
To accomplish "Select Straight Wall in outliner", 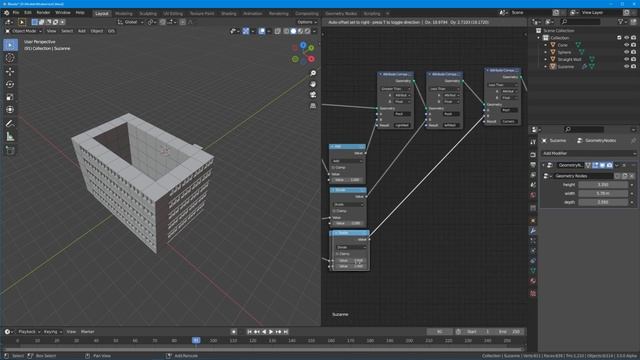I will pyautogui.click(x=569, y=59).
